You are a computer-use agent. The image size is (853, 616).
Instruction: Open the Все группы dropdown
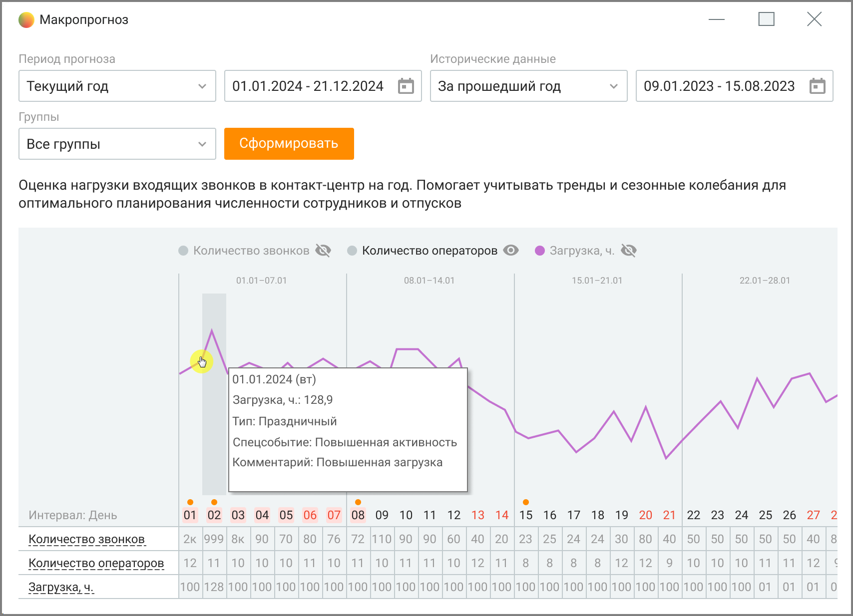(x=117, y=144)
